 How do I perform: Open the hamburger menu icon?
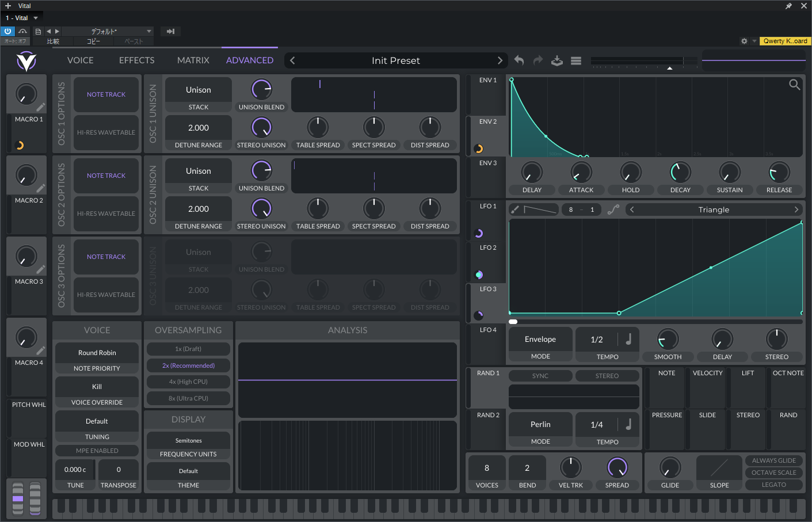[x=576, y=60]
